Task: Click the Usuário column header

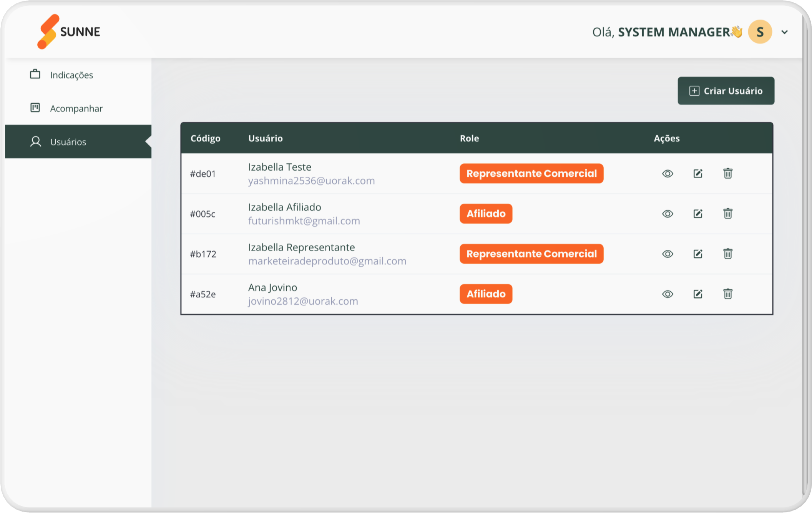Action: (266, 138)
